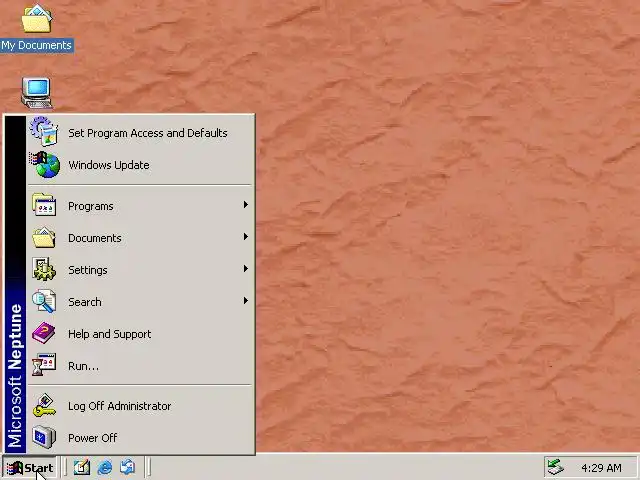The height and width of the screenshot is (480, 640).
Task: Open Help and Support
Action: click(x=140, y=333)
